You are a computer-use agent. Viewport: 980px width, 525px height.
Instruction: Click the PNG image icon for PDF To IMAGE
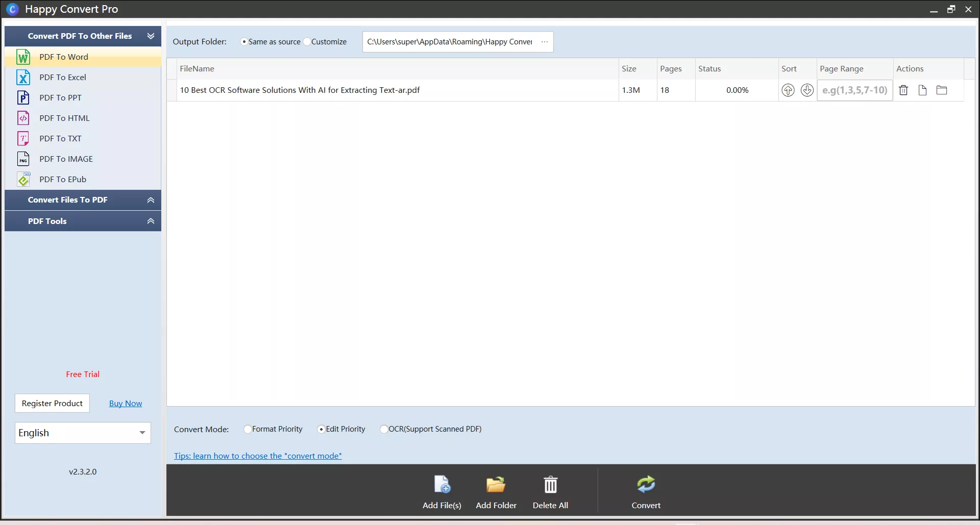tap(23, 159)
